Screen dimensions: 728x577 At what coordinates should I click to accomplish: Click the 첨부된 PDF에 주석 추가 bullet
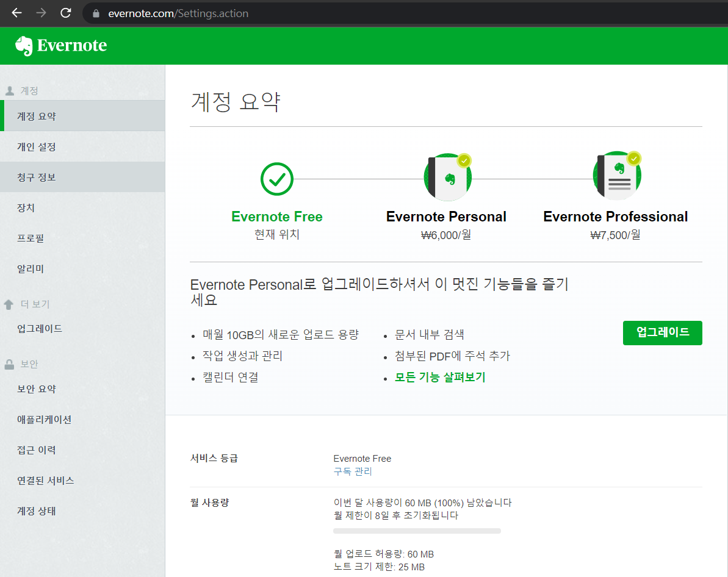452,356
